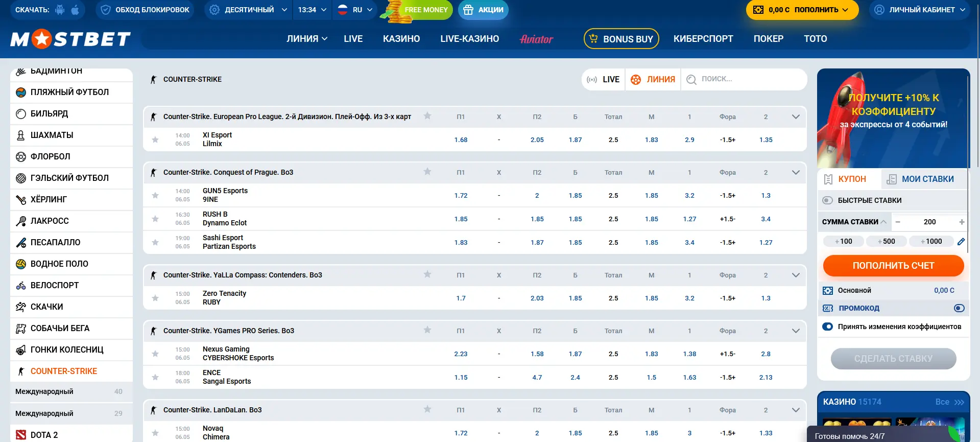Image resolution: width=980 pixels, height=442 pixels.
Task: Collapse the Conquest of Prague section
Action: coord(796,172)
